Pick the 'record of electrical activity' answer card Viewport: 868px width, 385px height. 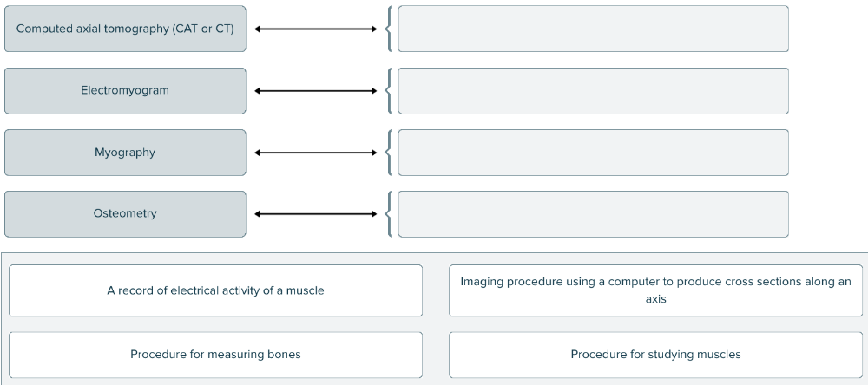[x=215, y=290]
